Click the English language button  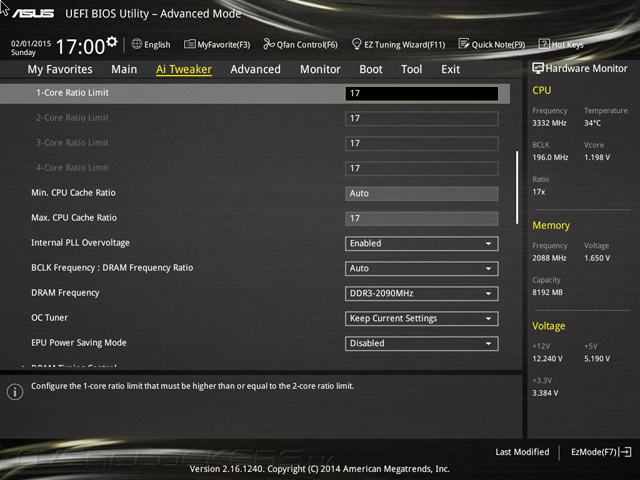[151, 44]
